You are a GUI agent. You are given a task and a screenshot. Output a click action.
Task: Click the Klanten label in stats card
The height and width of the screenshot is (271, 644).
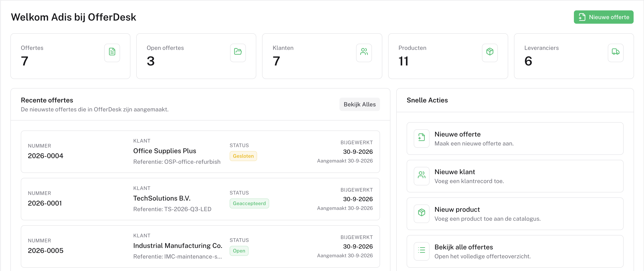coord(283,48)
